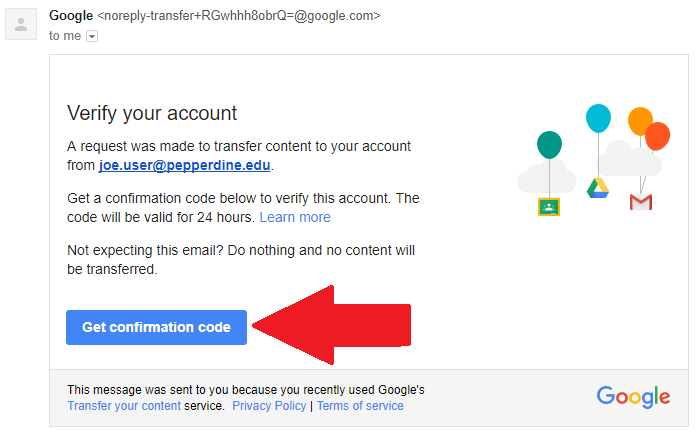Open the Privacy Policy link
The width and height of the screenshot is (696, 436).
pos(269,406)
